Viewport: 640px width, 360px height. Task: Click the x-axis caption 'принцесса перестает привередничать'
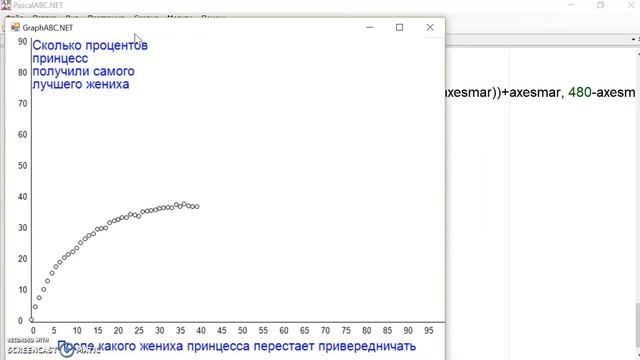tap(302, 346)
